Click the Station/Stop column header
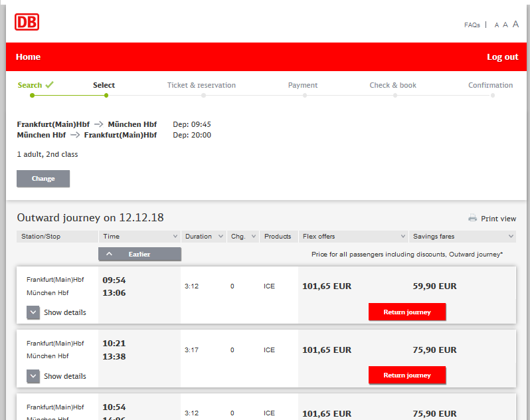The width and height of the screenshot is (530, 420). point(57,237)
